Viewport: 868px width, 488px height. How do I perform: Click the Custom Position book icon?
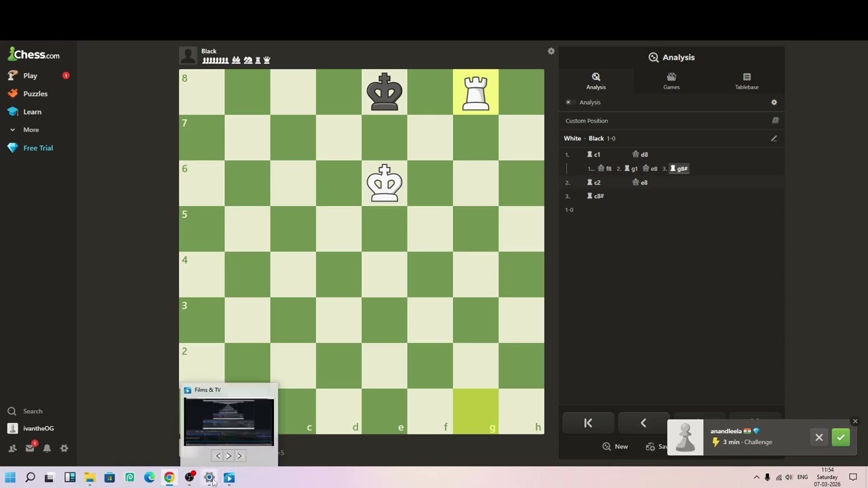(x=775, y=121)
